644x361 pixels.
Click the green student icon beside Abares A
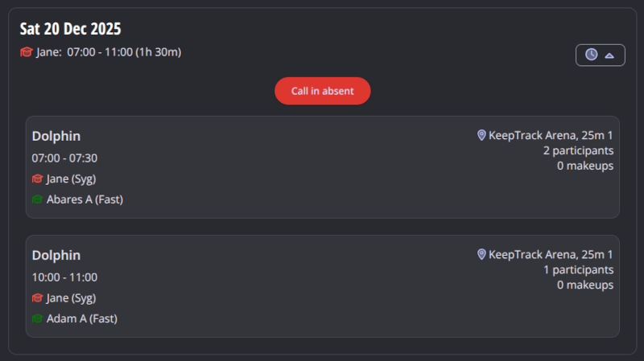(37, 199)
